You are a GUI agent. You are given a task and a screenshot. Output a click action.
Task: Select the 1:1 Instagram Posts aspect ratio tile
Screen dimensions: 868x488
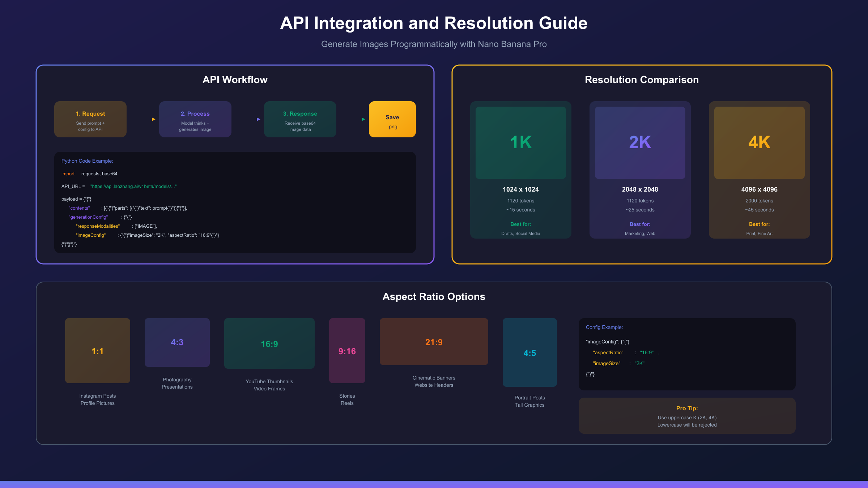click(x=97, y=350)
